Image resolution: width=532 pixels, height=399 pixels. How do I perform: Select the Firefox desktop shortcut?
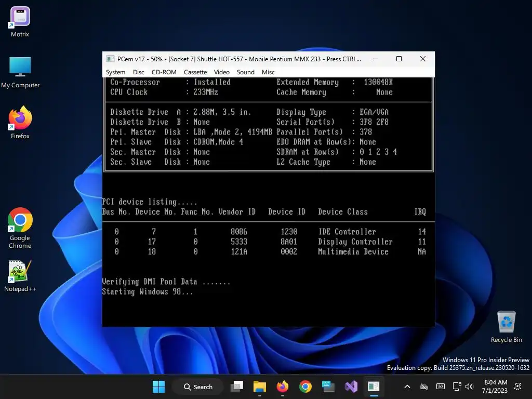20,123
